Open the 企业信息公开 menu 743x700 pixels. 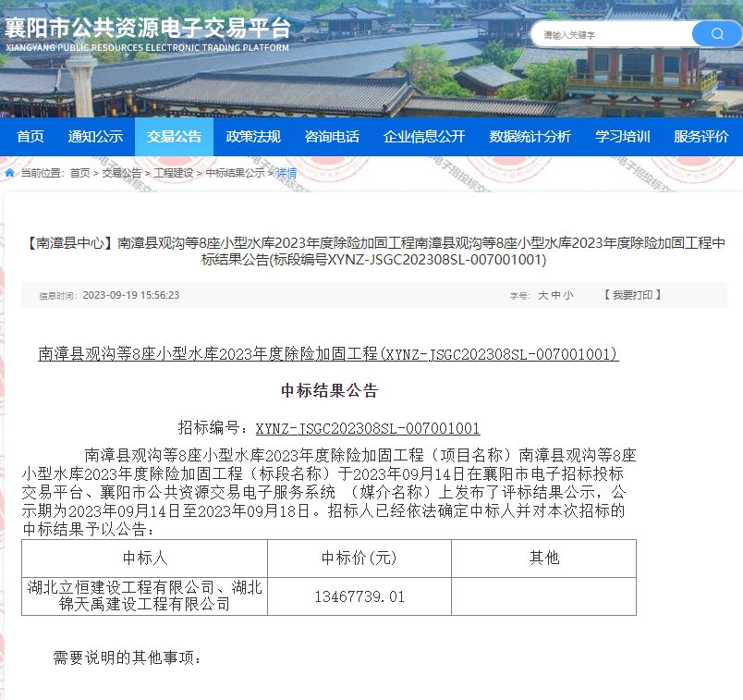pos(422,135)
